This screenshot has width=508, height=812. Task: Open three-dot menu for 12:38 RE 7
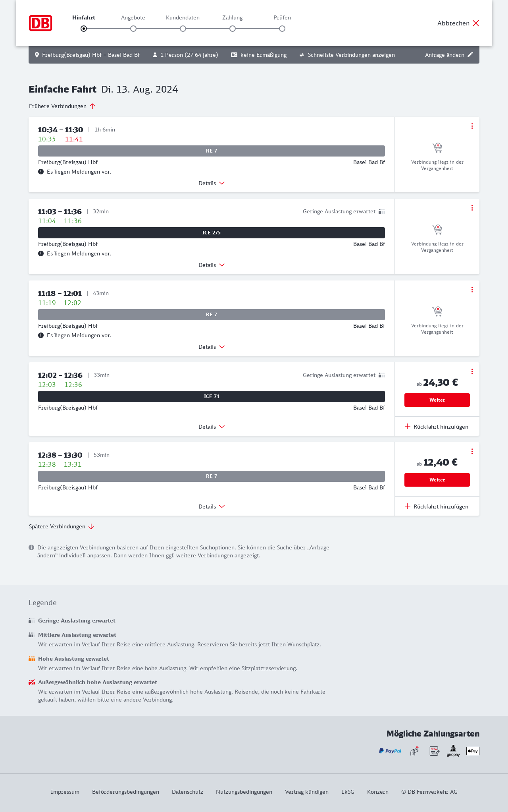(472, 451)
